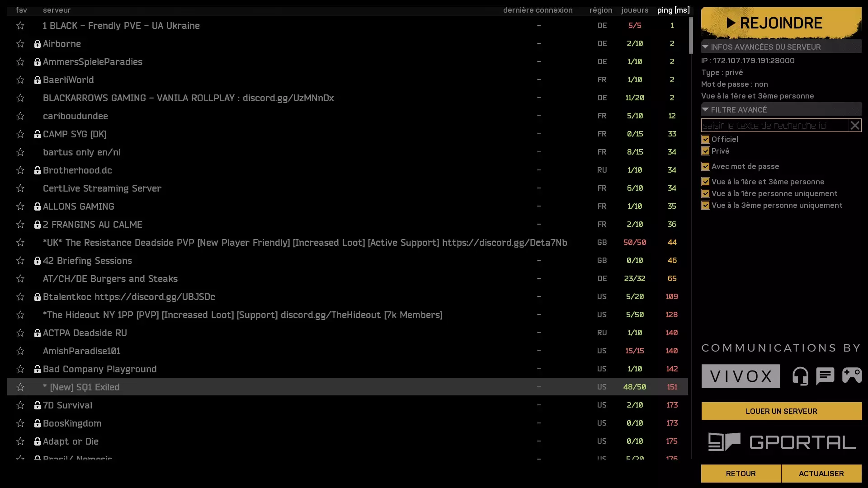
Task: Collapse the Filtre avancé section
Action: pos(705,110)
